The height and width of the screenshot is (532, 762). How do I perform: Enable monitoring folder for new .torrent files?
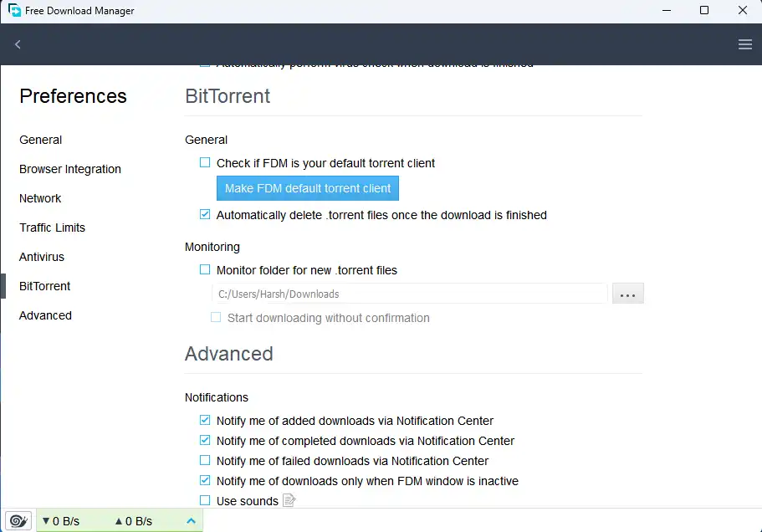(x=204, y=269)
